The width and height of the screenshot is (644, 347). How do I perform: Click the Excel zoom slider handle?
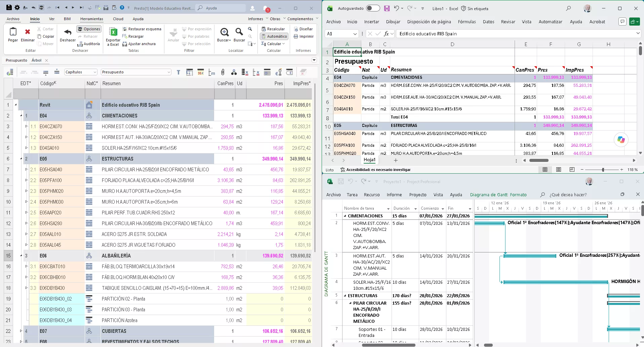click(603, 170)
